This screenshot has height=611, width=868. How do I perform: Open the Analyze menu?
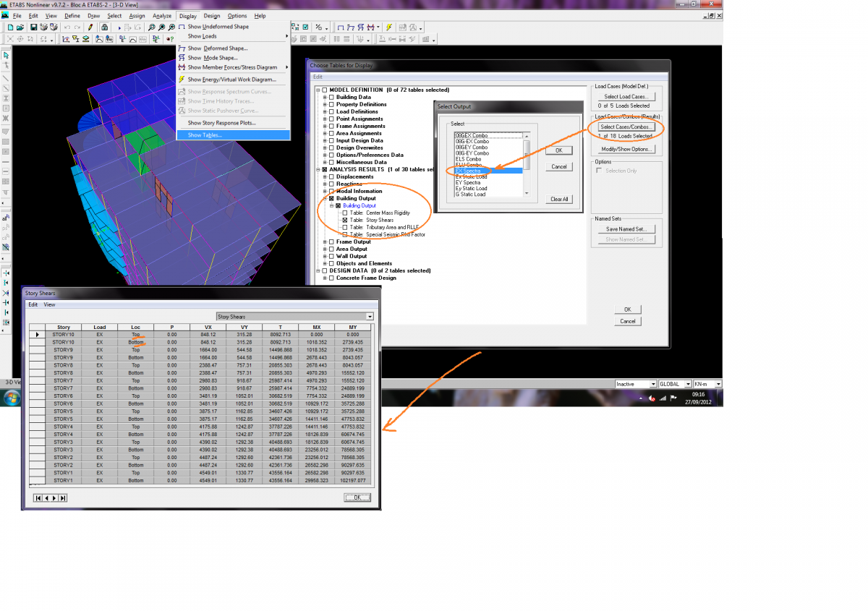pos(162,15)
